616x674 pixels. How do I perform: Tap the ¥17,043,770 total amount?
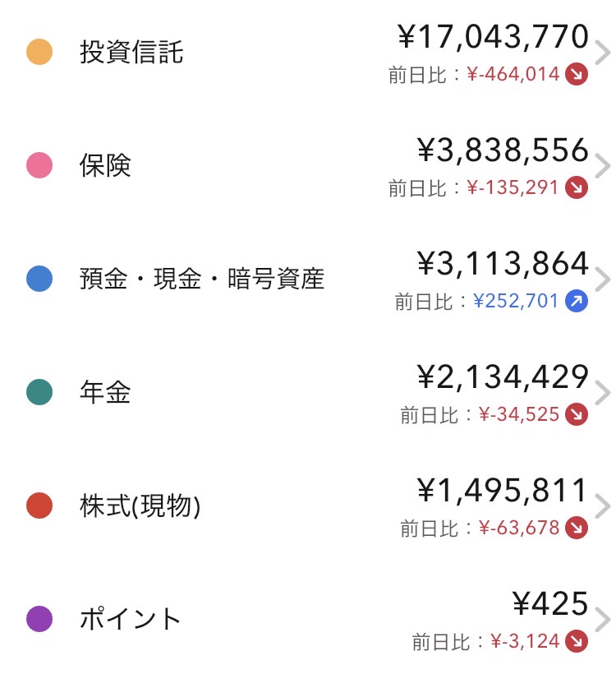point(493,38)
